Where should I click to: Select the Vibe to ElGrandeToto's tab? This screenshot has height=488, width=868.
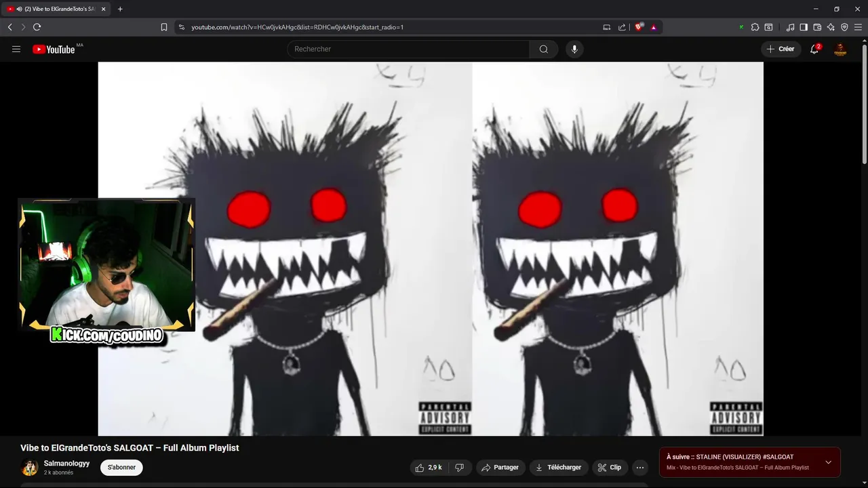[56, 9]
